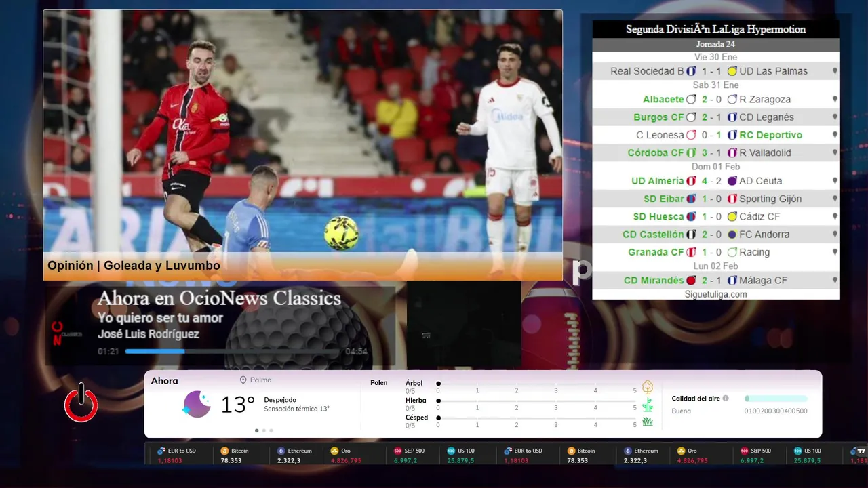Open the venue pin on CD Castellón row

click(x=835, y=235)
